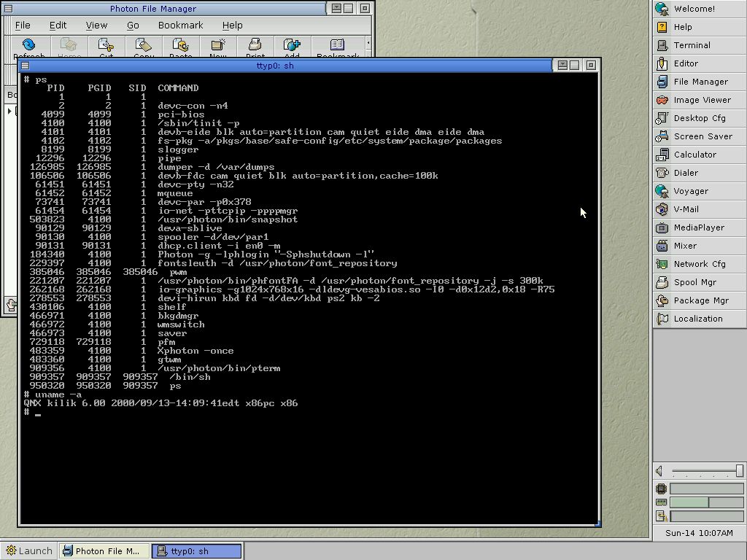Open the Launch menu on taskbar
This screenshot has width=747, height=560.
(x=28, y=551)
